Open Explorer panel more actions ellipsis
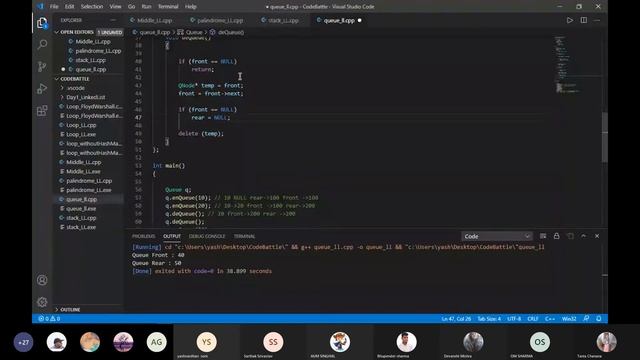 click(113, 20)
